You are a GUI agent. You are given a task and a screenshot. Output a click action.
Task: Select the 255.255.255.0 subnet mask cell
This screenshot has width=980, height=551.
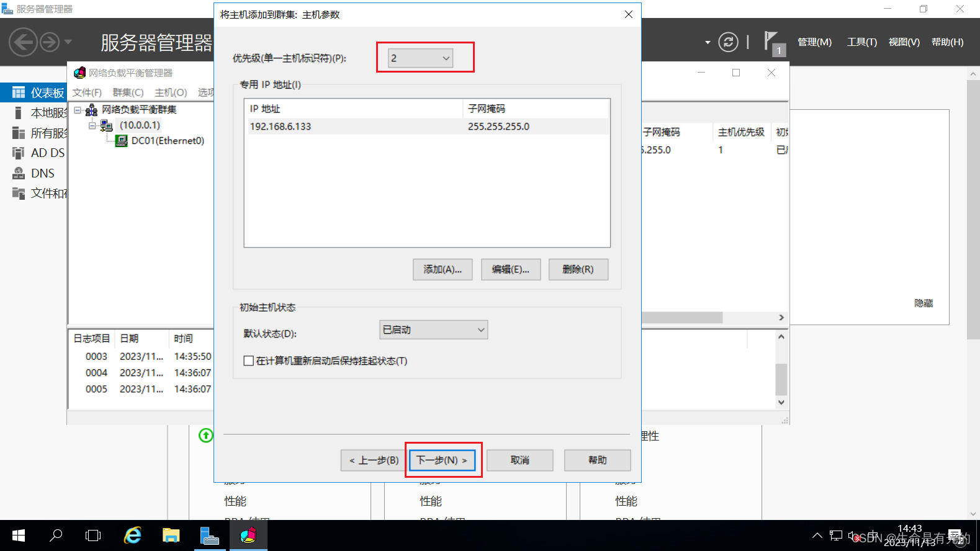pos(498,127)
